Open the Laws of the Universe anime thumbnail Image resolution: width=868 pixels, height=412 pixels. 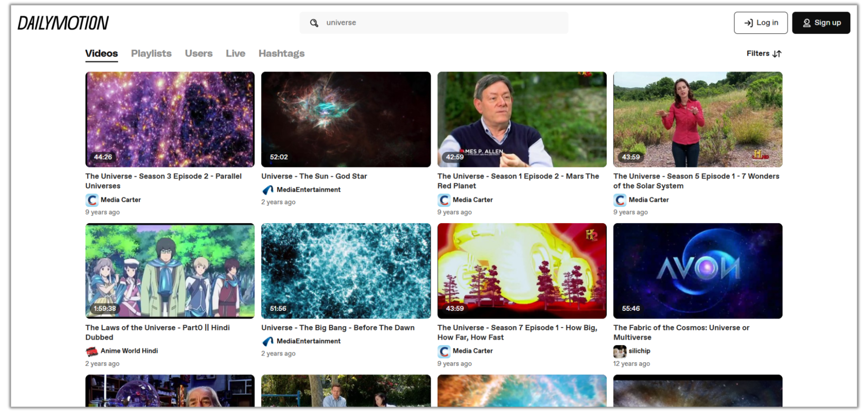click(170, 271)
